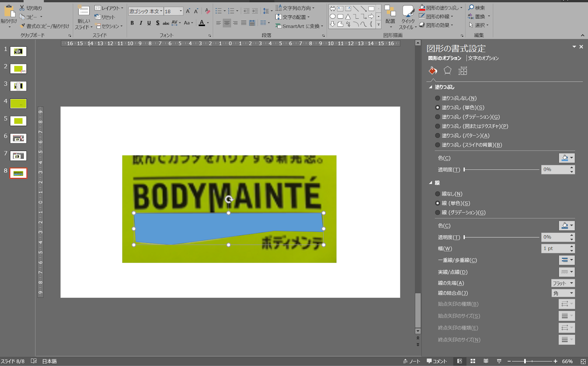Start slideshow from status bar icon

coord(499,361)
